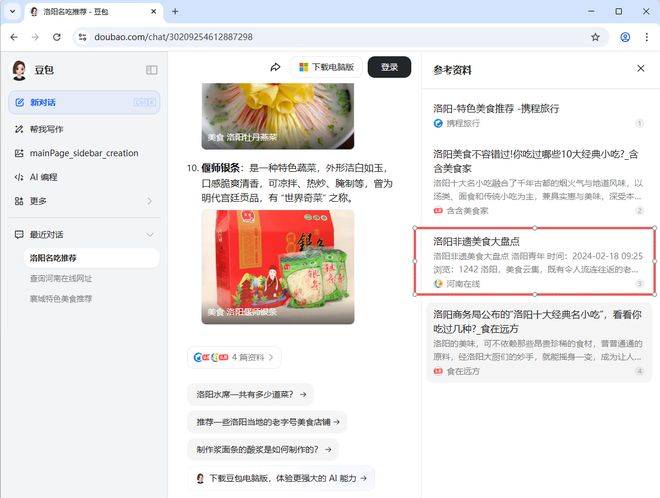Click the 偃师银条 product image
This screenshot has width=660, height=498.
point(278,266)
